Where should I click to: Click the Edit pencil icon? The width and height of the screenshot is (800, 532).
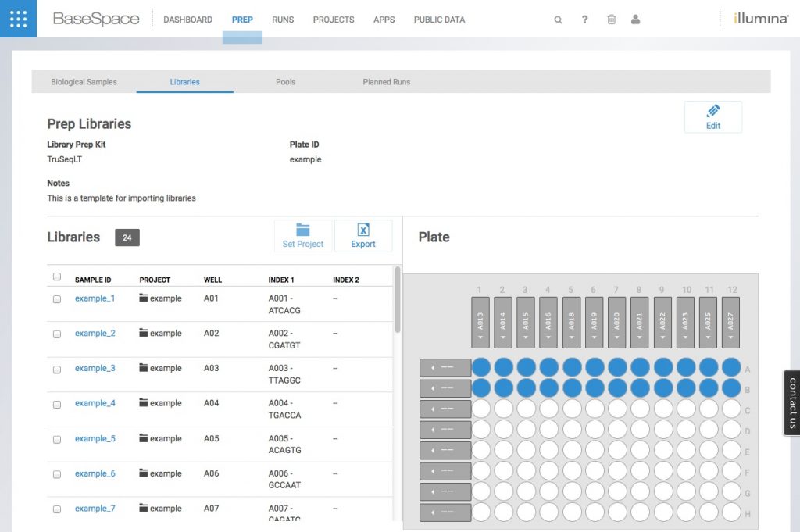tap(712, 111)
